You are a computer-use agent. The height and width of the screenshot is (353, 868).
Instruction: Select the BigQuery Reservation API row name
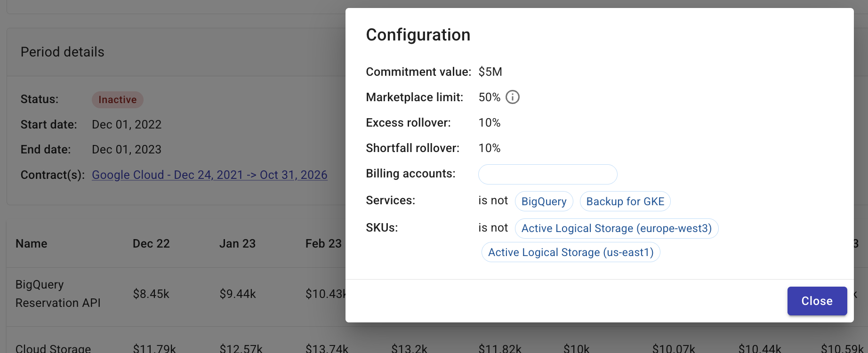tap(58, 294)
